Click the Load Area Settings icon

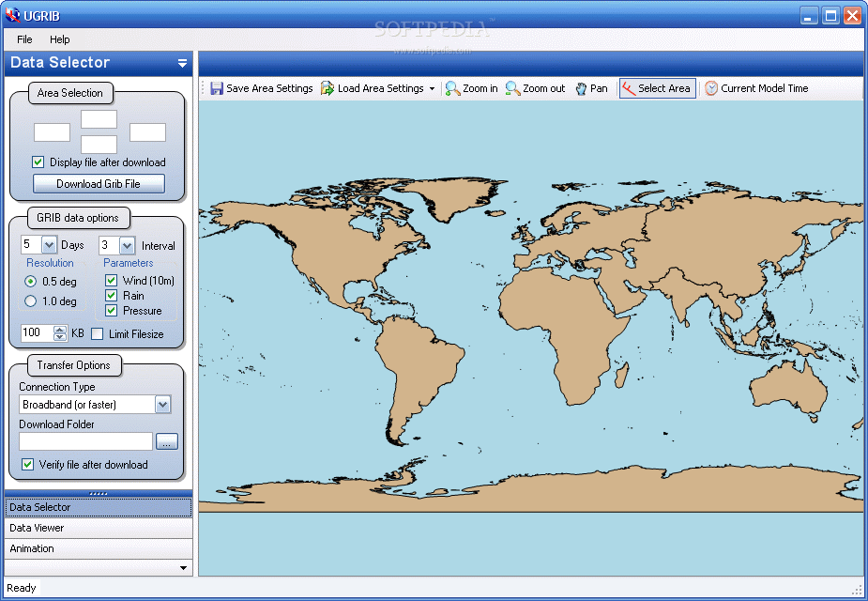pos(327,88)
